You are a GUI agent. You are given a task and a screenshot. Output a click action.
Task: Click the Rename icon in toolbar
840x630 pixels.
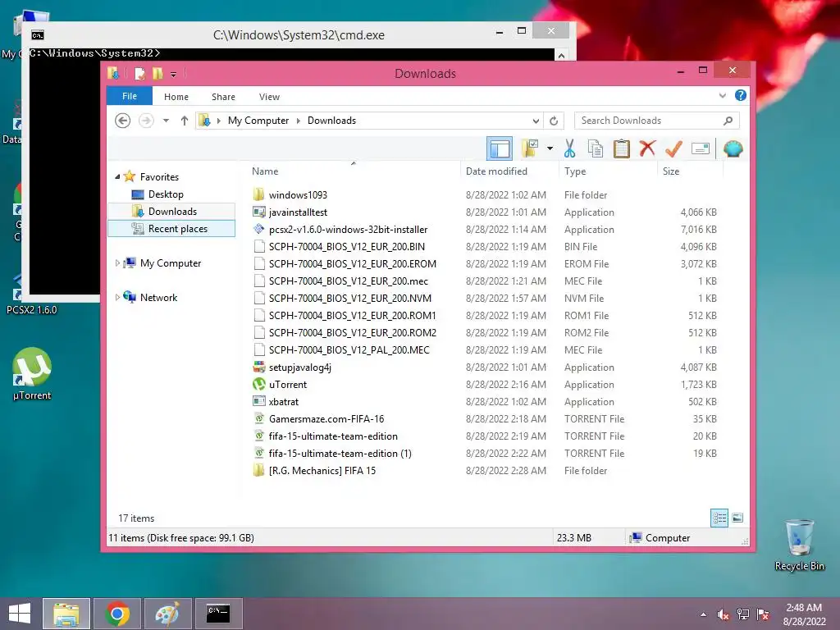(x=701, y=148)
